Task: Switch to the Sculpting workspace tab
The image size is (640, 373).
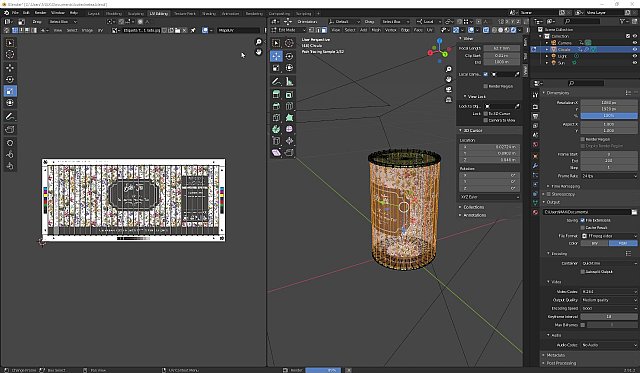Action: pos(136,13)
